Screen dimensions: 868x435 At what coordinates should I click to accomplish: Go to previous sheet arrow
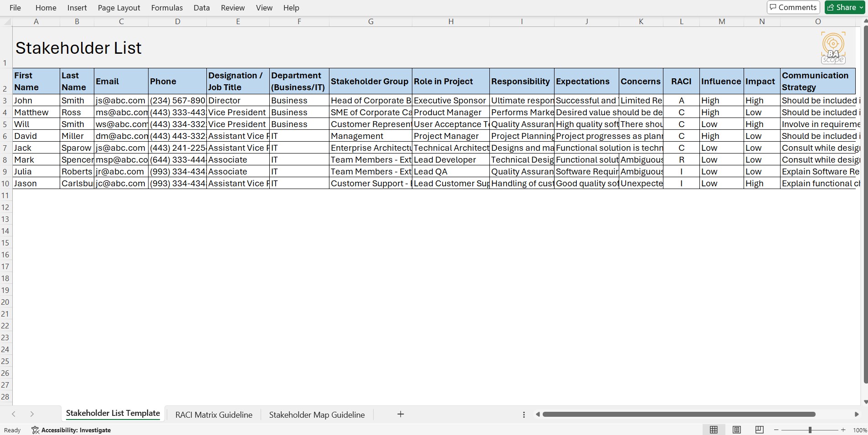coord(14,414)
